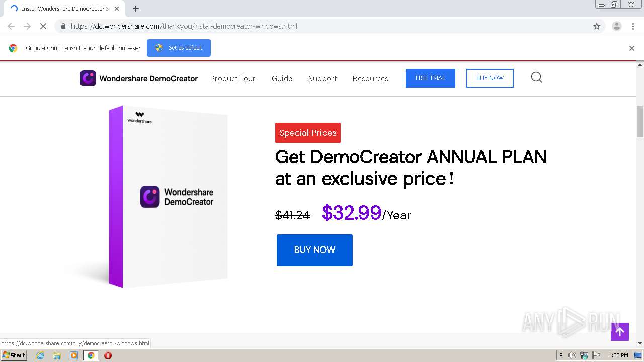Viewport: 644px width, 362px height.
Task: Open the Support menu item
Action: (x=323, y=79)
